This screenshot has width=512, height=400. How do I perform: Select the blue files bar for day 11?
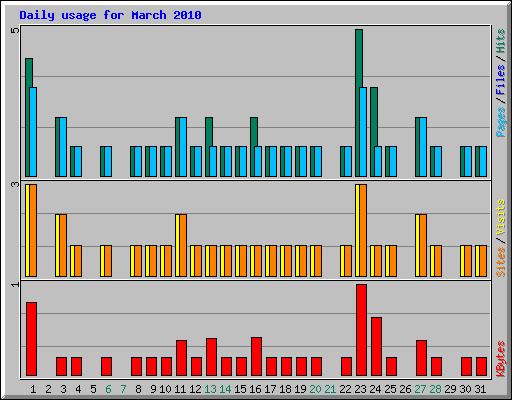[x=183, y=147]
